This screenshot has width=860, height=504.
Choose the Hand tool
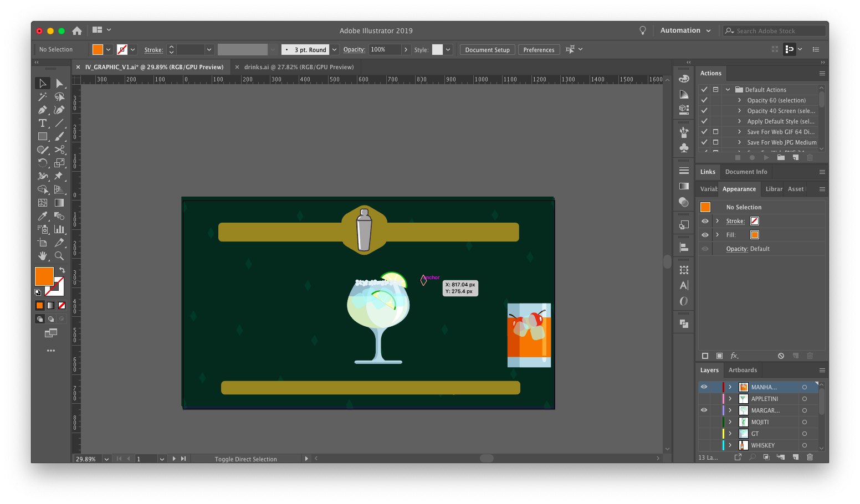pos(43,256)
